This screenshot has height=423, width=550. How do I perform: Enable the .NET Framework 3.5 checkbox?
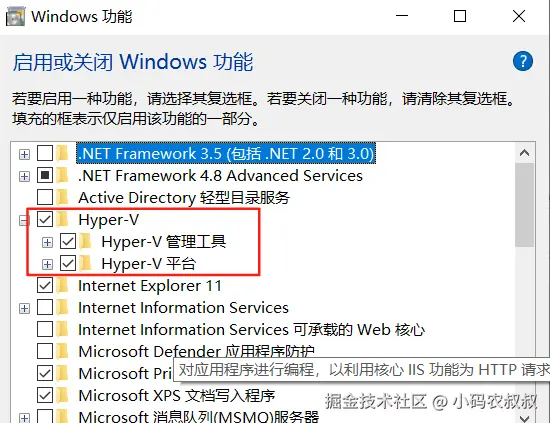pyautogui.click(x=45, y=154)
